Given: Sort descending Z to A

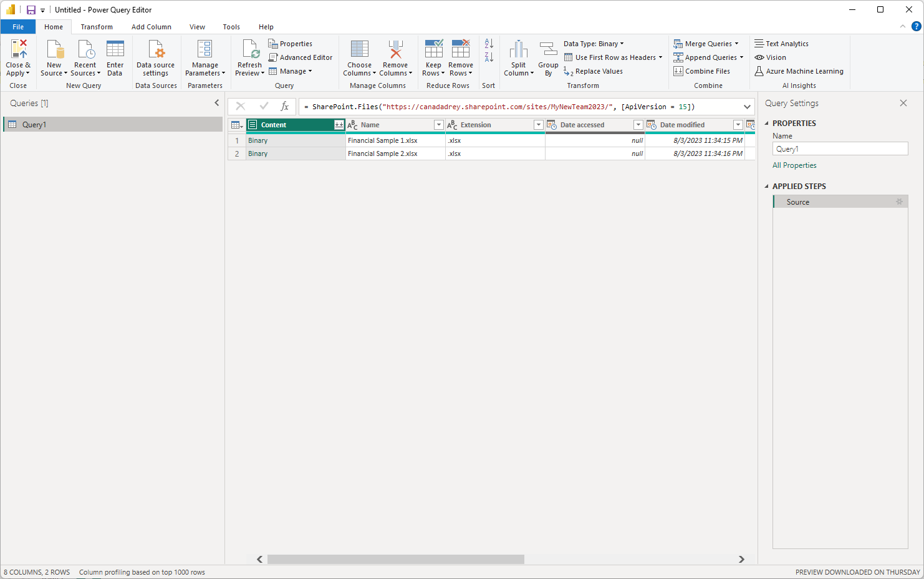Looking at the screenshot, I should click(489, 57).
